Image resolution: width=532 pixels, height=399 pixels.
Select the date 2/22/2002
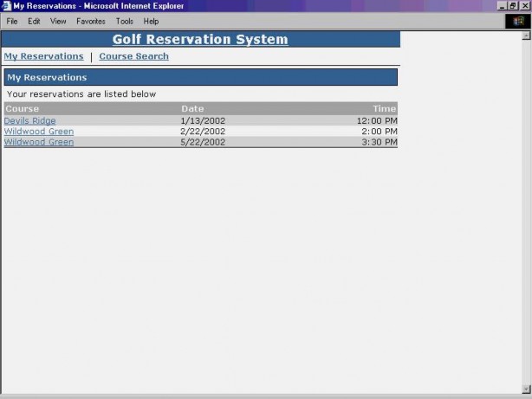point(203,132)
